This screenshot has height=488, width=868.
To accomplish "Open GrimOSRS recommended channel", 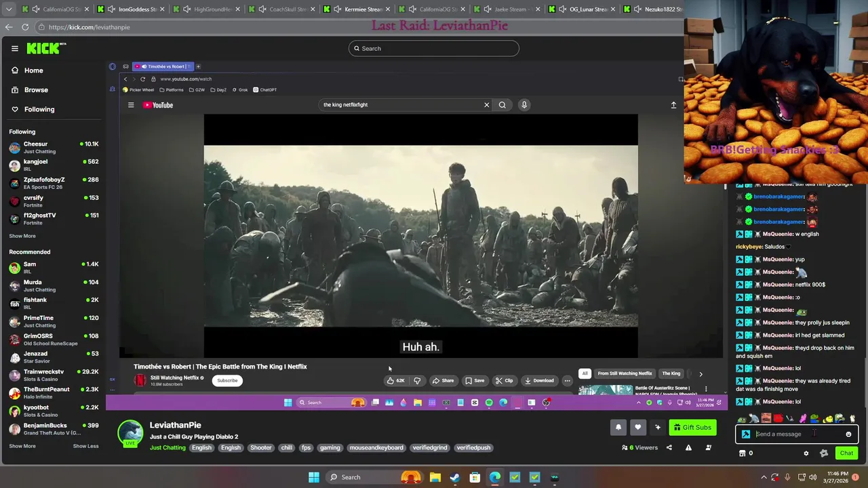I will click(x=53, y=339).
